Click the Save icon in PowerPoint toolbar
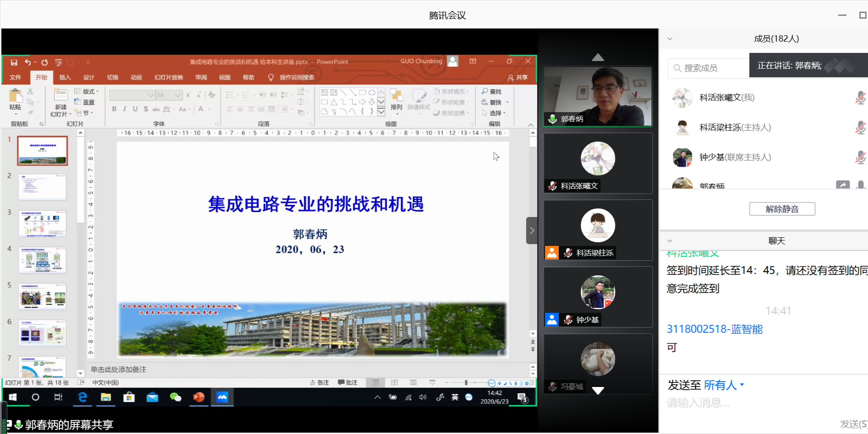Screen dimensions: 868x434 14,62
